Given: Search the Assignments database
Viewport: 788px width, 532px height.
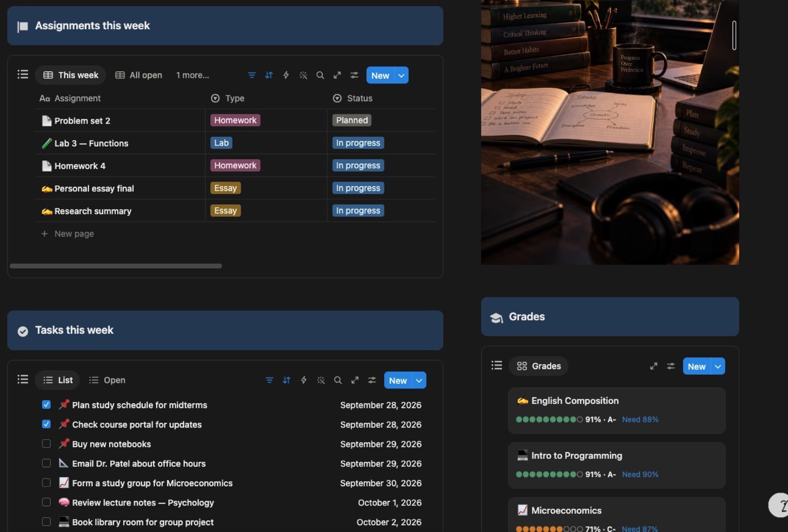Looking at the screenshot, I should coord(320,75).
